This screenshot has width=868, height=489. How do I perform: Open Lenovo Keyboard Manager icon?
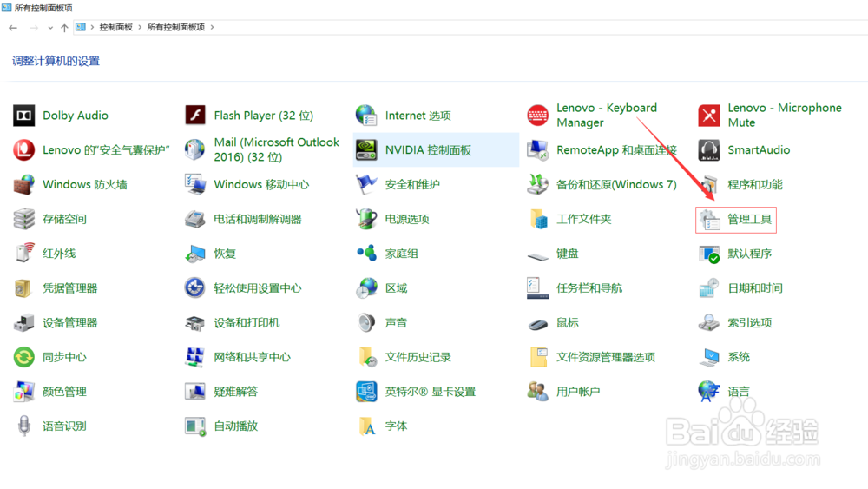537,116
